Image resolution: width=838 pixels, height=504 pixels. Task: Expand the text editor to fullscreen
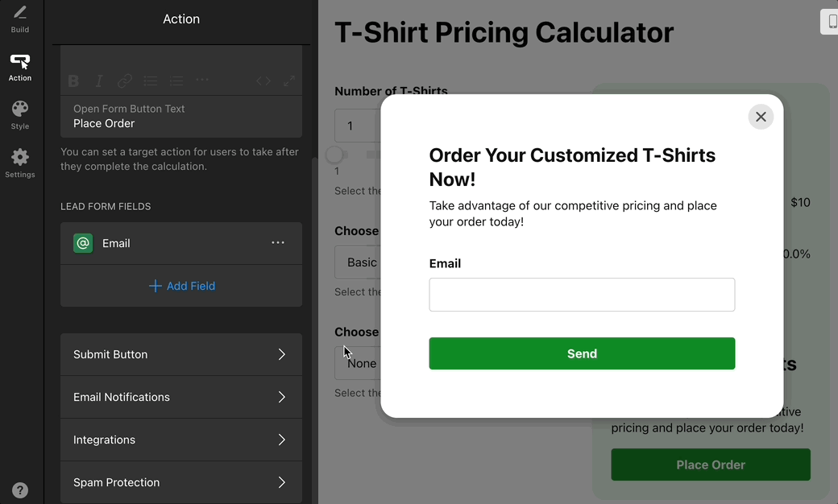coord(289,81)
